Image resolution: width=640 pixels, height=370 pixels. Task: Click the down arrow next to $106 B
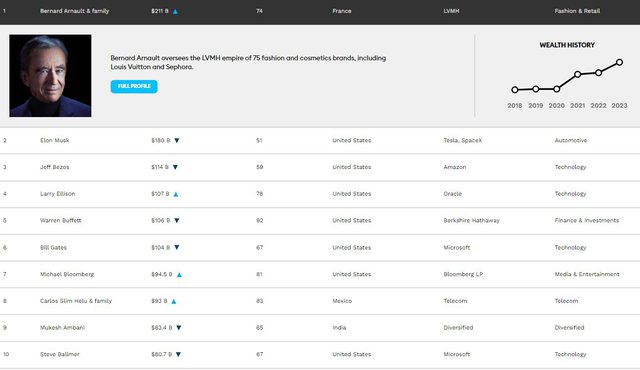click(x=177, y=221)
